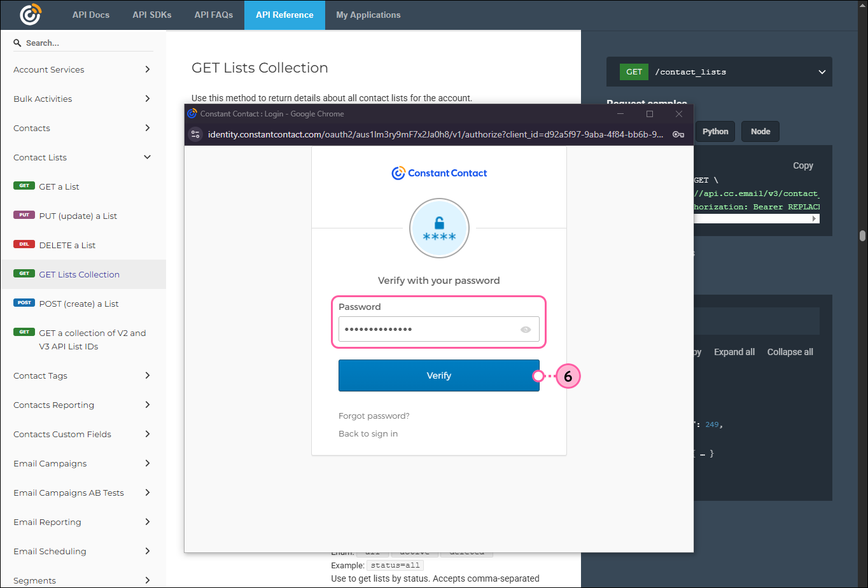Open the API FAQs tab
Viewport: 868px width, 588px height.
214,15
